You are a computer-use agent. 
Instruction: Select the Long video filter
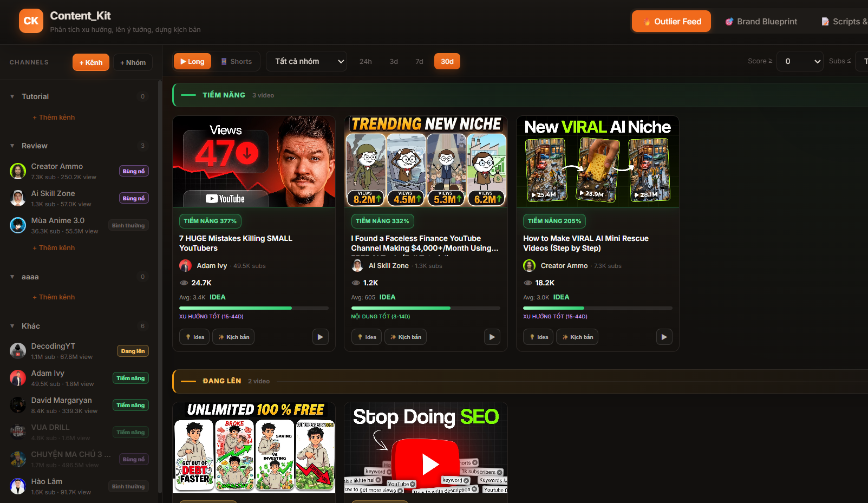pyautogui.click(x=192, y=62)
